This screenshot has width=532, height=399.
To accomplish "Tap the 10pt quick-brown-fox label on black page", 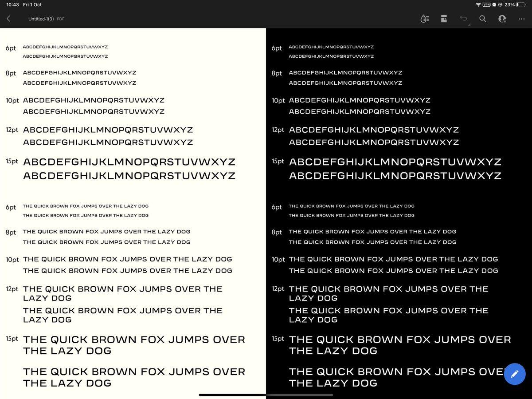I will [278, 260].
